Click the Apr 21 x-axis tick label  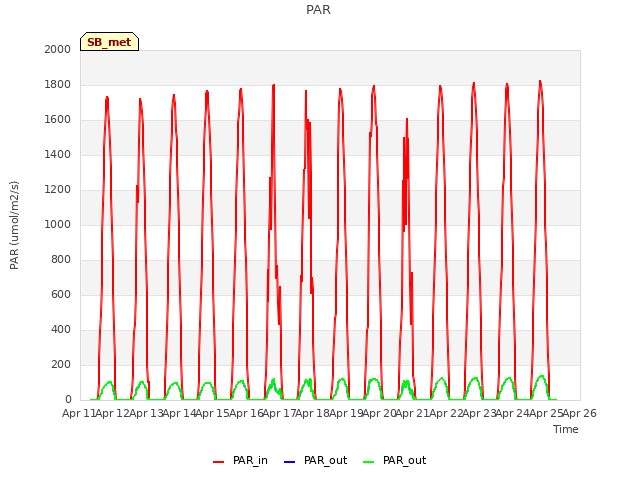pos(412,413)
